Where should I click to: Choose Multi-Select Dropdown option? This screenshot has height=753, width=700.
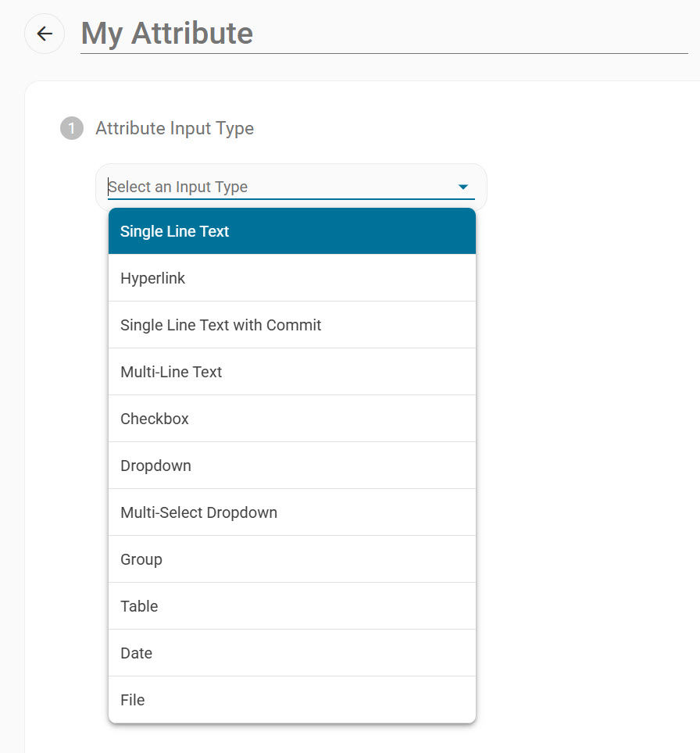click(x=292, y=512)
